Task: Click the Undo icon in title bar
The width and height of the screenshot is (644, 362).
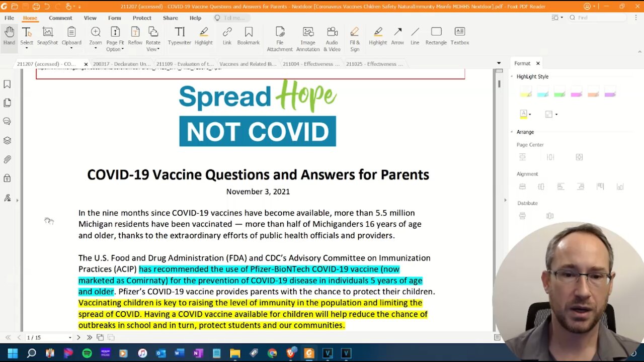Action: (47, 7)
